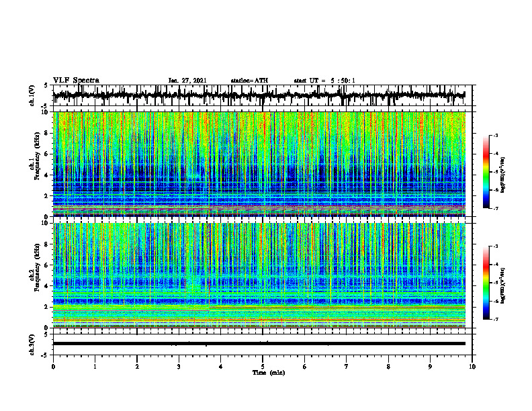Click time axis tick label "3"
Screen dimensions: 532x411
tap(179, 367)
